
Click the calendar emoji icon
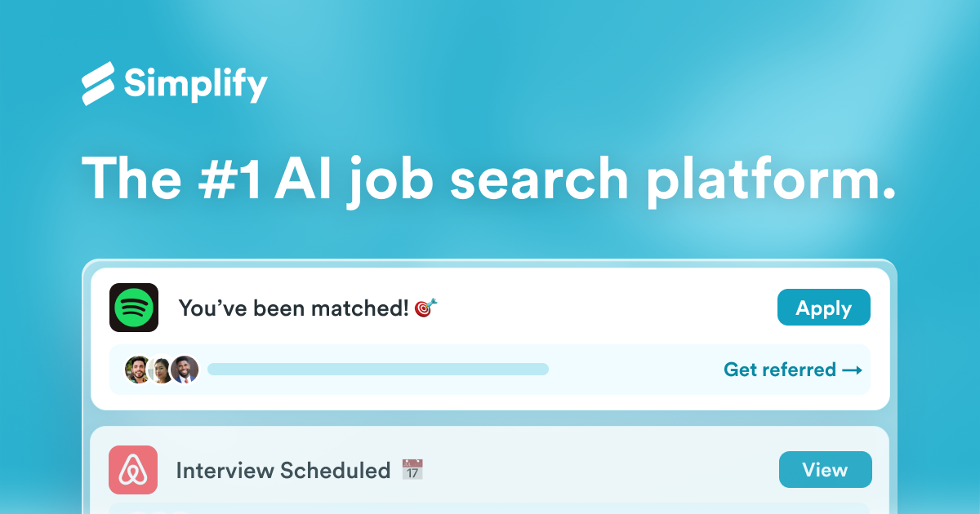tap(412, 470)
